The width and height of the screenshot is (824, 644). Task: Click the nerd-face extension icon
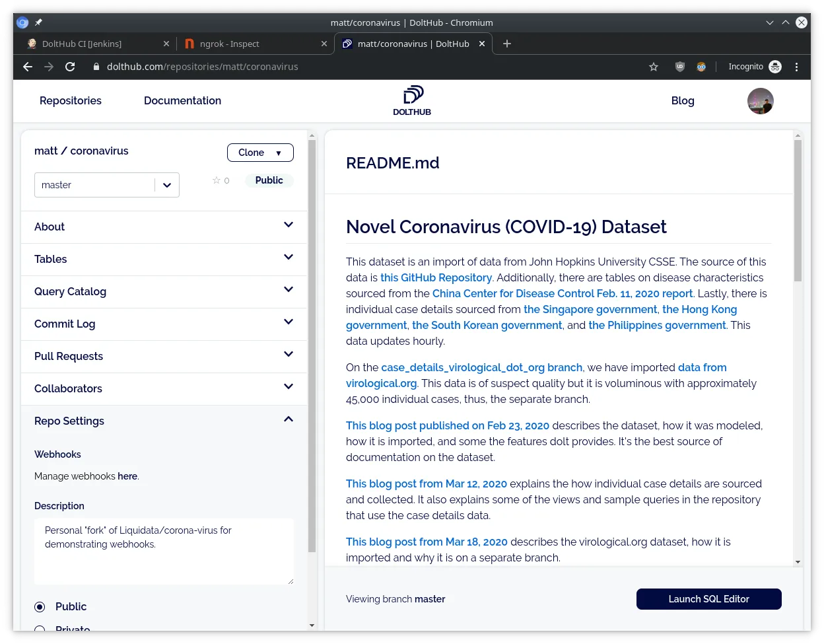pyautogui.click(x=701, y=67)
